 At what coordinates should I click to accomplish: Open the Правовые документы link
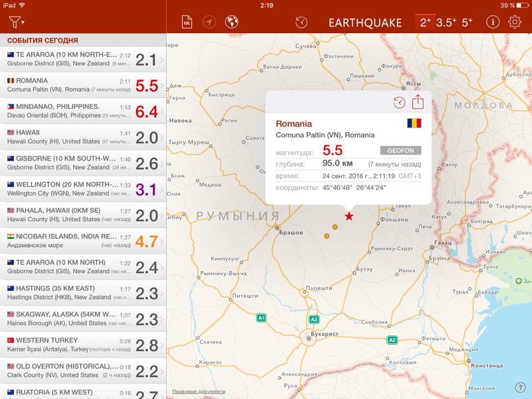click(199, 392)
